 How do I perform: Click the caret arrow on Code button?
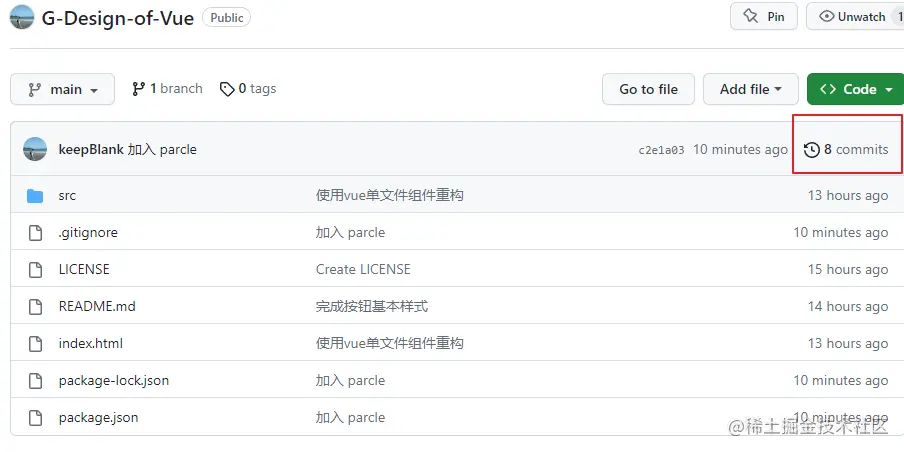click(x=888, y=90)
